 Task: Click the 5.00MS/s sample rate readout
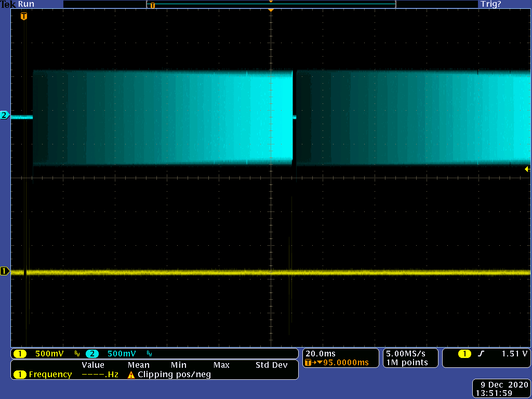click(x=406, y=354)
